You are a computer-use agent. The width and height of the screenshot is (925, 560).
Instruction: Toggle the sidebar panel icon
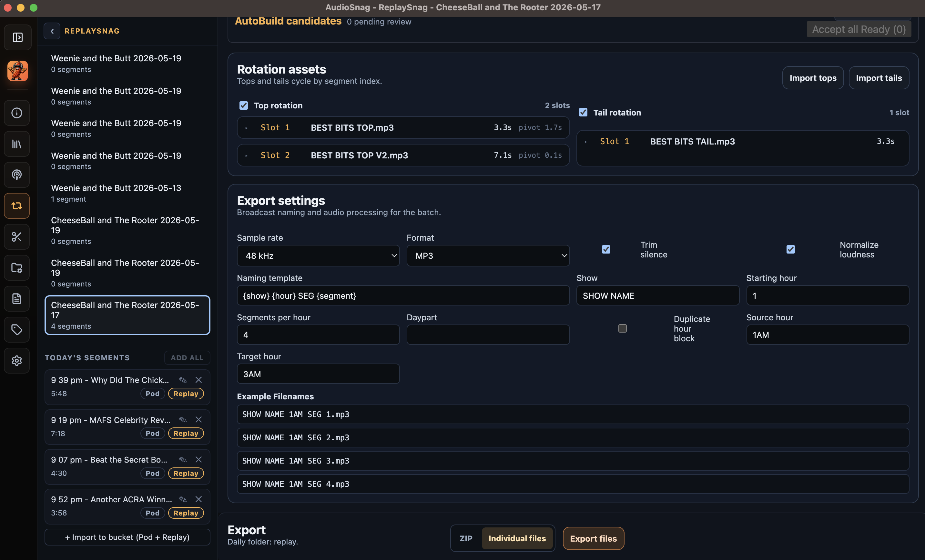click(x=17, y=37)
